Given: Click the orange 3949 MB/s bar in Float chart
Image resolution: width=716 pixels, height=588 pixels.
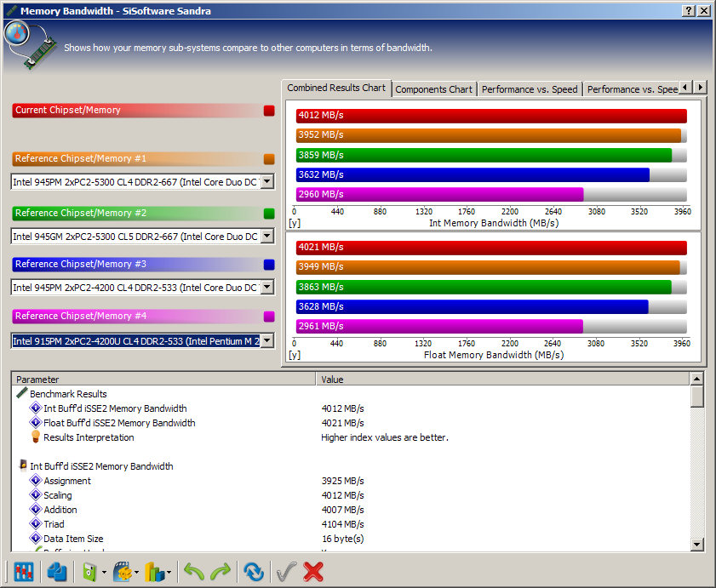Looking at the screenshot, I should [488, 267].
